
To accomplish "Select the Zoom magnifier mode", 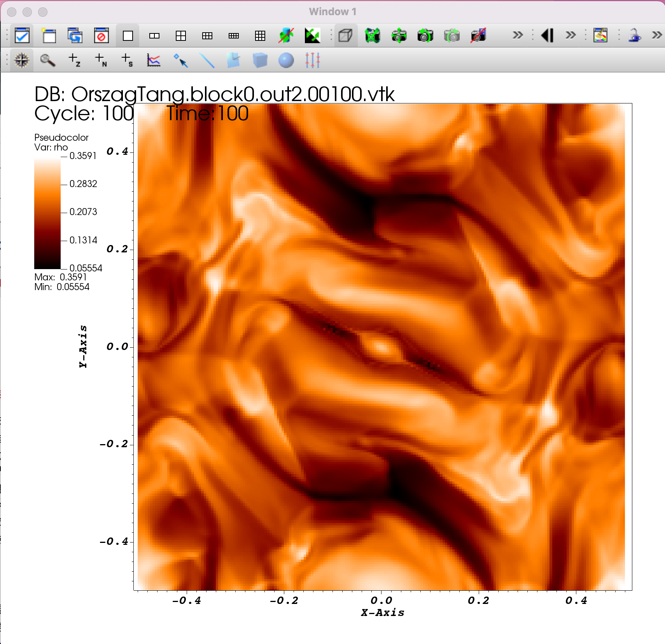I will tap(48, 61).
